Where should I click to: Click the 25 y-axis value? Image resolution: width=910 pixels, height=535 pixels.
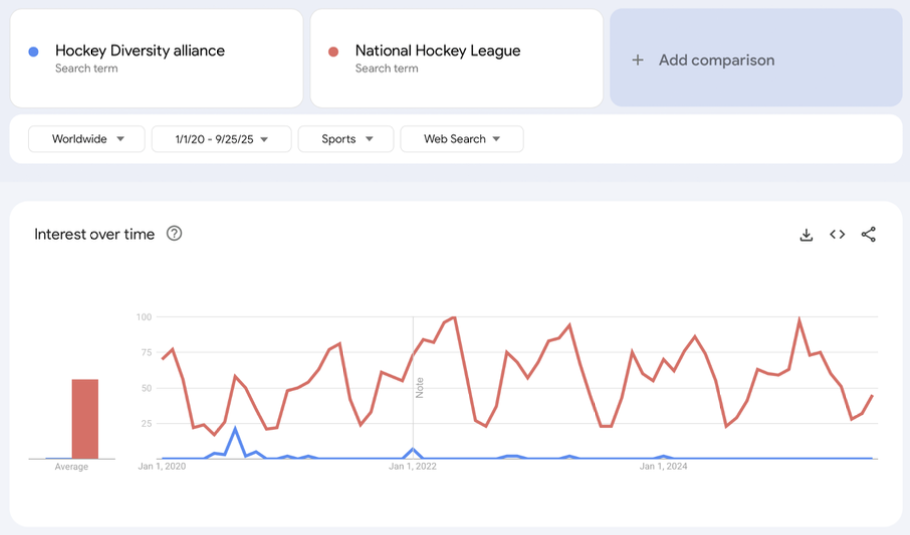pos(146,423)
